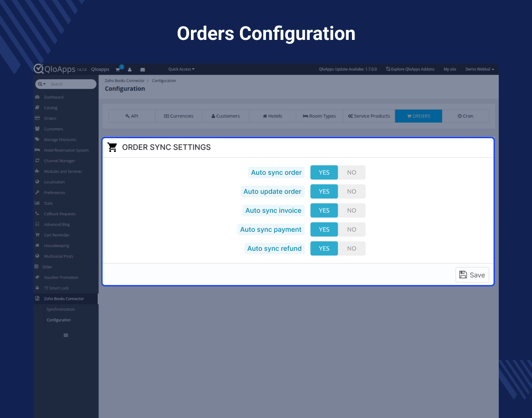Click the Voucher Promotion ticket icon
Viewport: 532px width, 418px height.
tap(38, 277)
